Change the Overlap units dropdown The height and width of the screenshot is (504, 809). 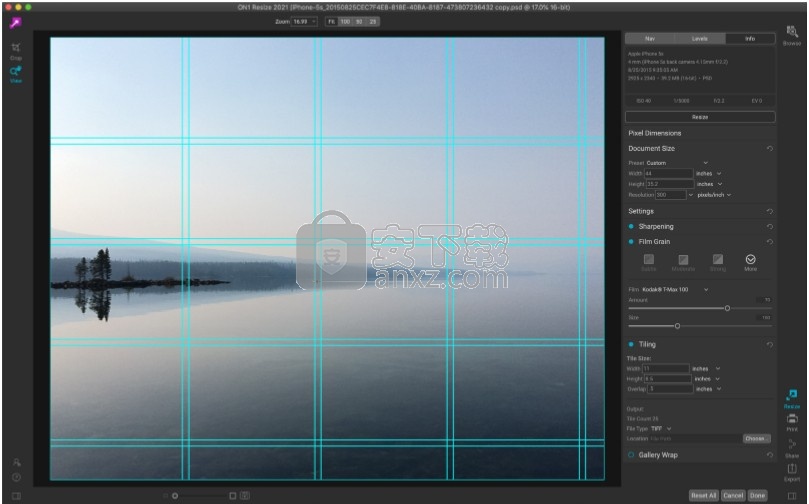[708, 389]
